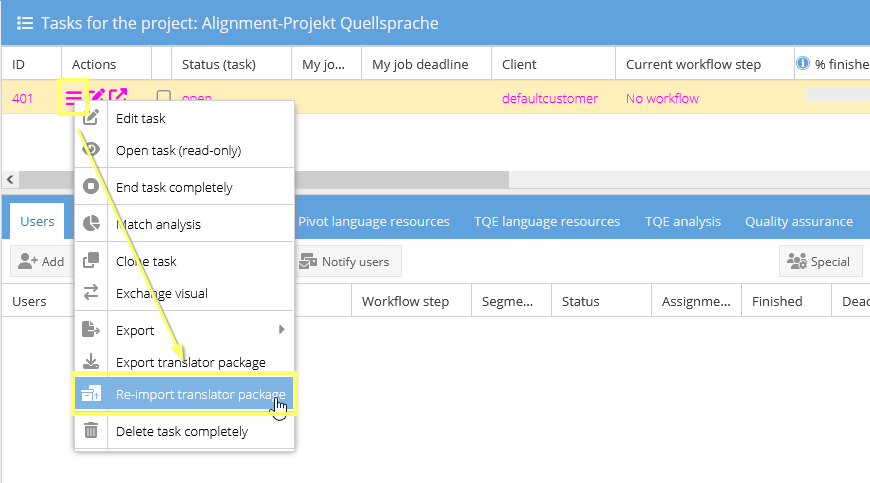Open Pivot language resources tab

373,221
